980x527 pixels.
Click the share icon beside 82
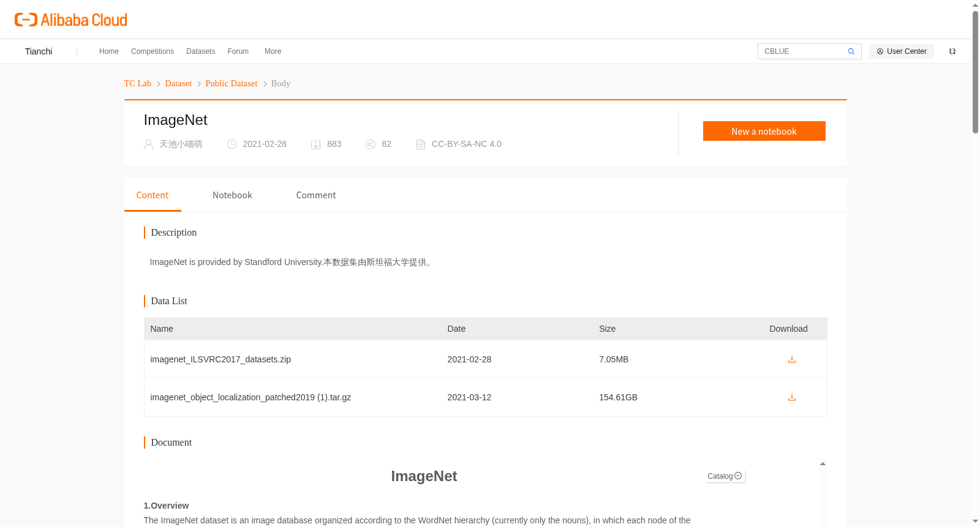click(x=370, y=144)
